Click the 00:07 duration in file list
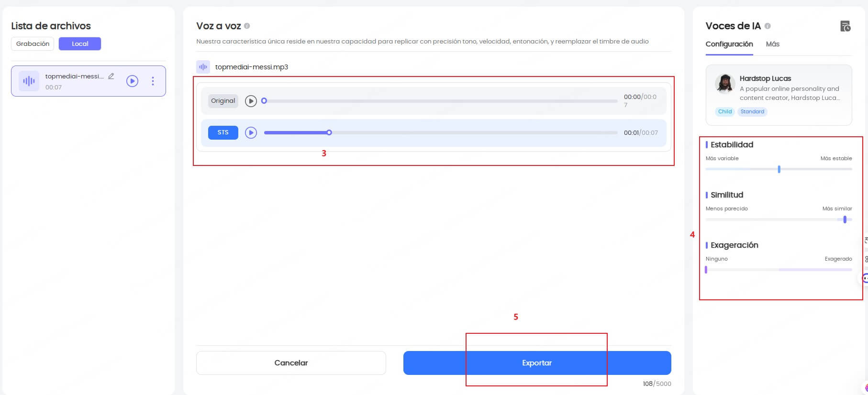Image resolution: width=868 pixels, height=395 pixels. 54,88
